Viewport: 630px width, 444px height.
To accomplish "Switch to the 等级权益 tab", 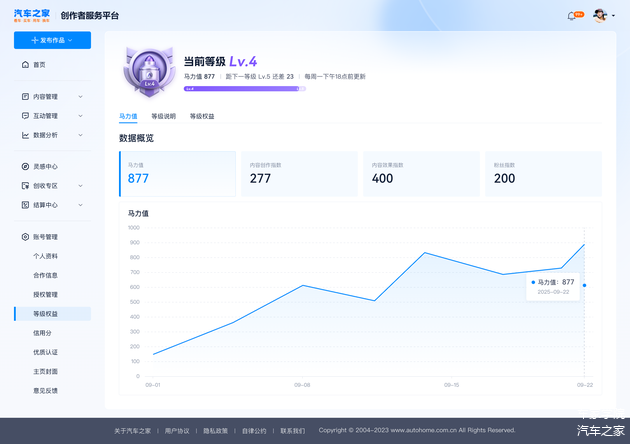I will pyautogui.click(x=202, y=116).
